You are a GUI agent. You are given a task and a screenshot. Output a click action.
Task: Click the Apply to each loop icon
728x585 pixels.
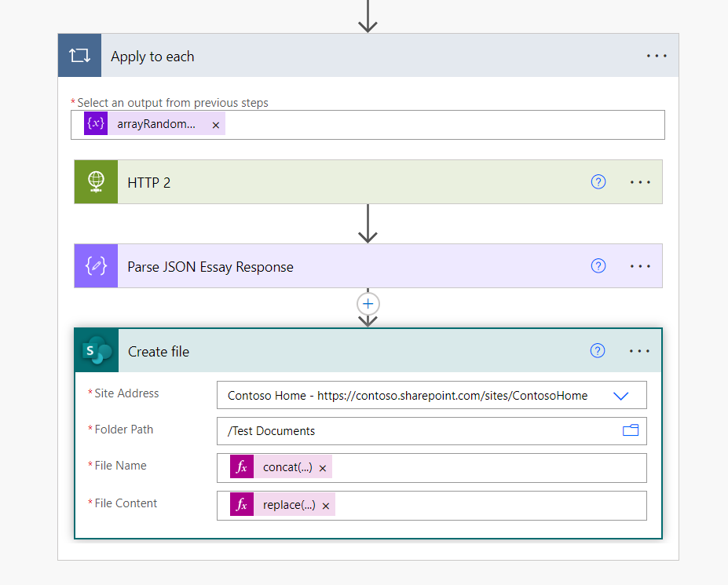[x=79, y=56]
